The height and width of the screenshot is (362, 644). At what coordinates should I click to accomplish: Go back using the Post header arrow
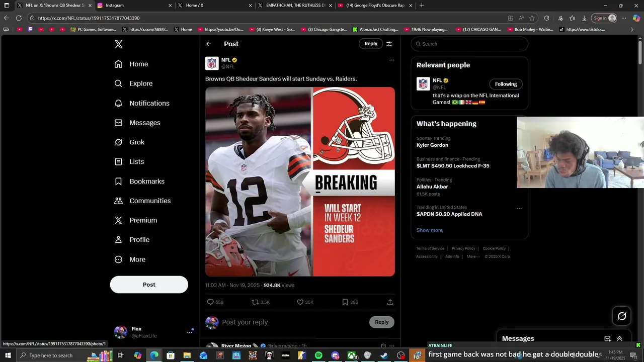click(209, 44)
